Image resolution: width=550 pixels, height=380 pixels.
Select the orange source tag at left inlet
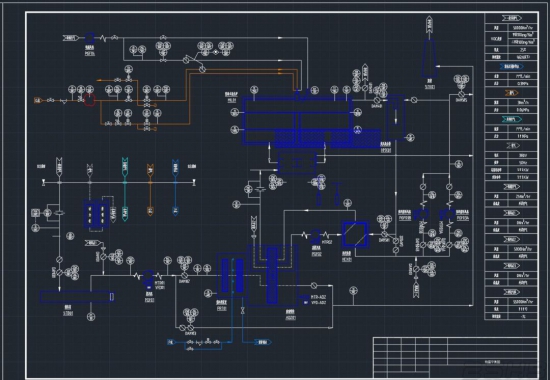coord(38,100)
